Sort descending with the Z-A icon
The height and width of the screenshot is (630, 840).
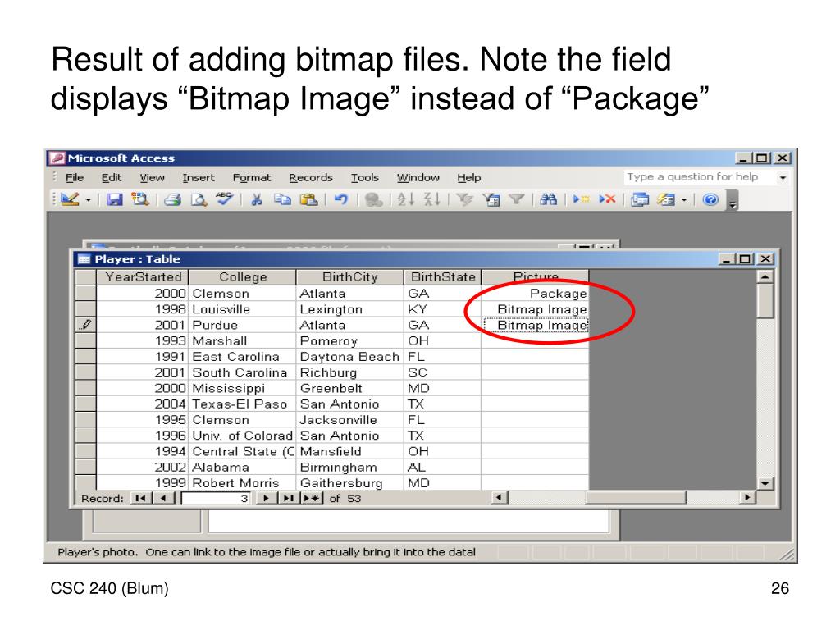pyautogui.click(x=431, y=200)
